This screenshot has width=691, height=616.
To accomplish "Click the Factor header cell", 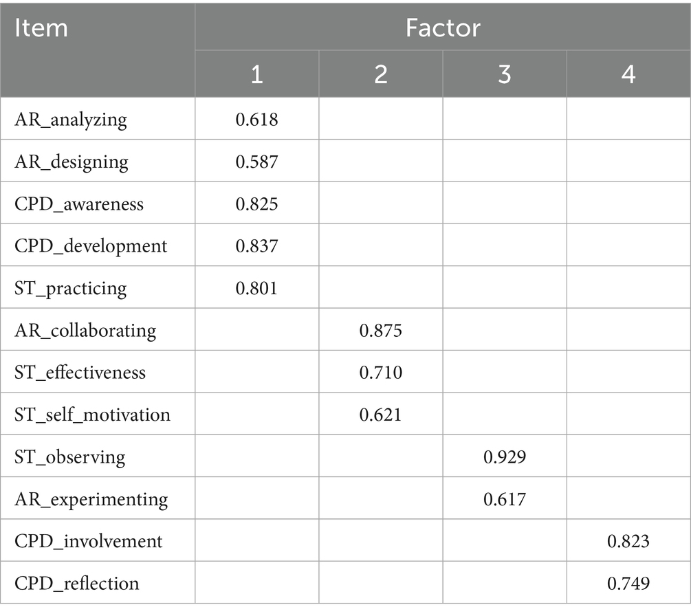I will point(442,28).
